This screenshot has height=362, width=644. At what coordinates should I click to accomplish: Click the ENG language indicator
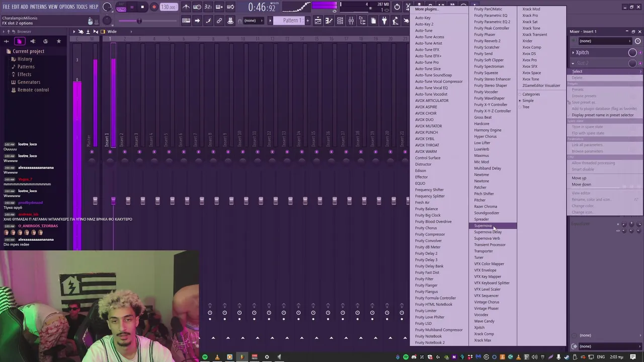point(601,357)
